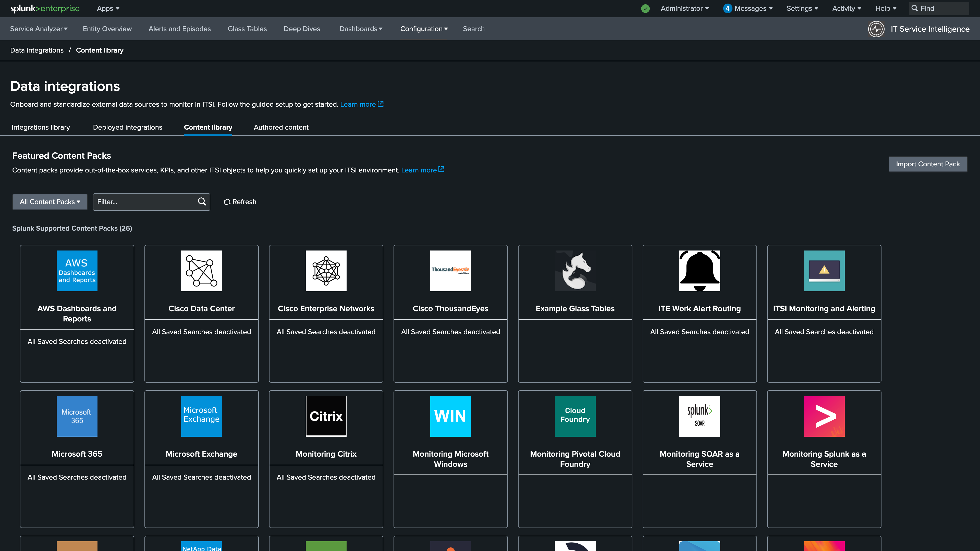Screen dimensions: 980x551
Task: Go to Entity Overview
Action: 107,29
